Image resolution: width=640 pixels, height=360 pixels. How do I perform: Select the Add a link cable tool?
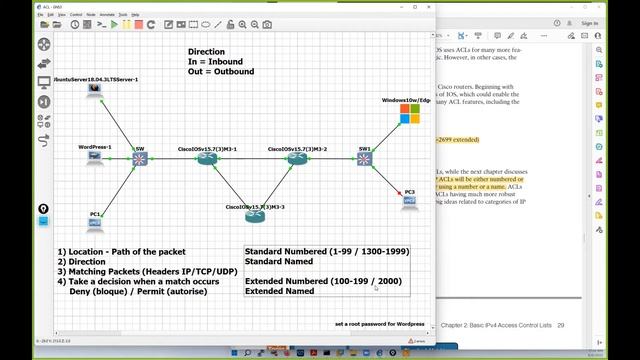coord(44,140)
